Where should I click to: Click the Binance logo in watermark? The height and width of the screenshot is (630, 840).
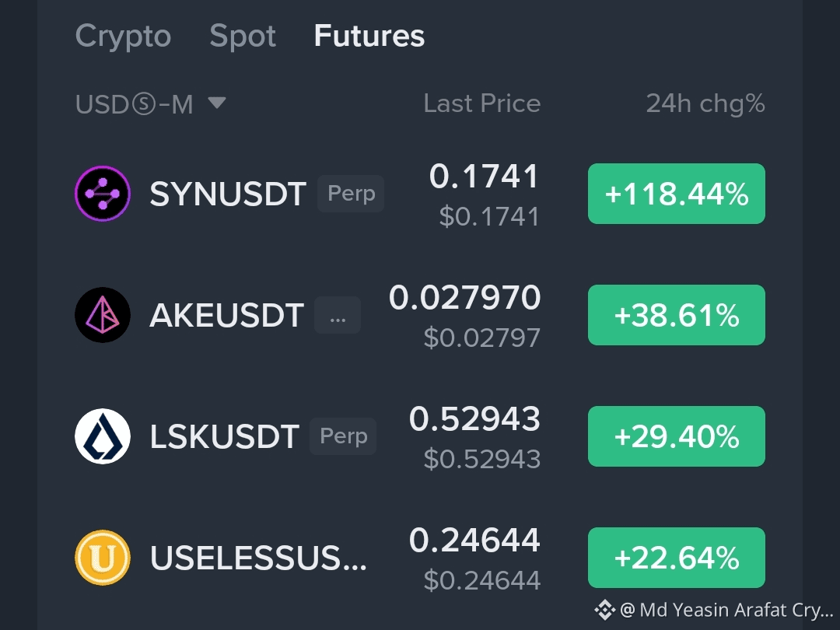click(604, 610)
